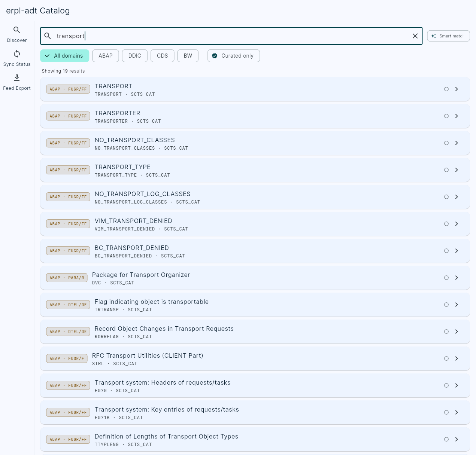The height and width of the screenshot is (455, 476).
Task: Open the NO_TRANSPORT_LOG_CLASSES result title
Action: pyautogui.click(x=143, y=194)
